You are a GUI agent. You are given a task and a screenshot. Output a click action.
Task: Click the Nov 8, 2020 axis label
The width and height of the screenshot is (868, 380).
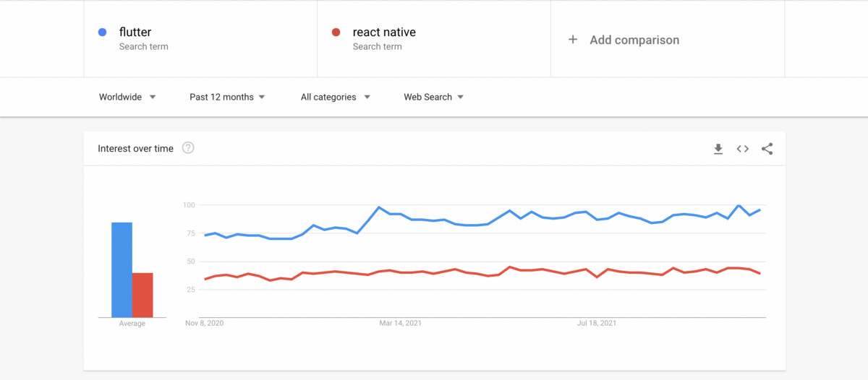click(x=205, y=324)
